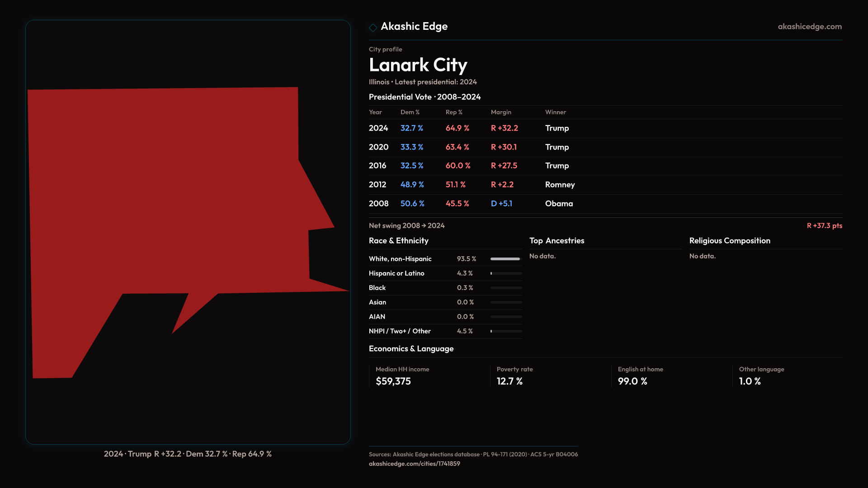Click the Lanark City title heading

(418, 65)
